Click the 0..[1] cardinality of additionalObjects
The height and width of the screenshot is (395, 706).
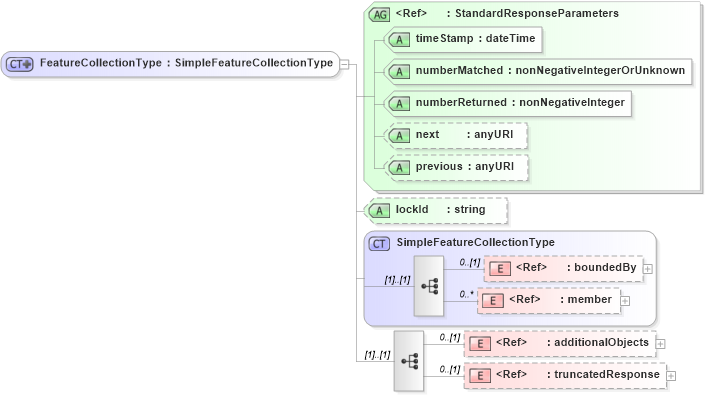[x=450, y=337]
